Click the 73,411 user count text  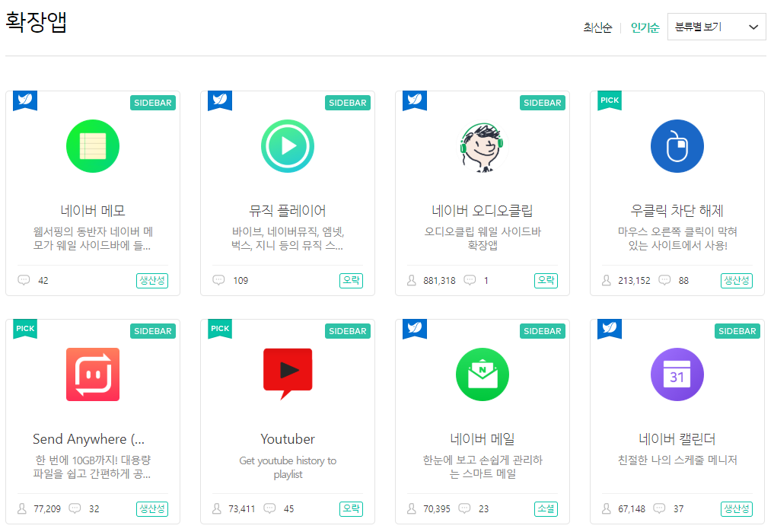242,509
